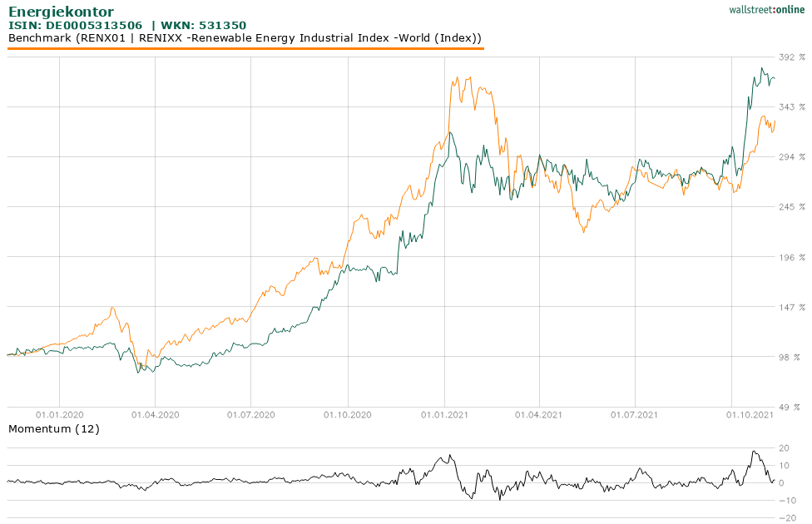Click the peak of the green line
The image size is (812, 524).
(x=762, y=69)
